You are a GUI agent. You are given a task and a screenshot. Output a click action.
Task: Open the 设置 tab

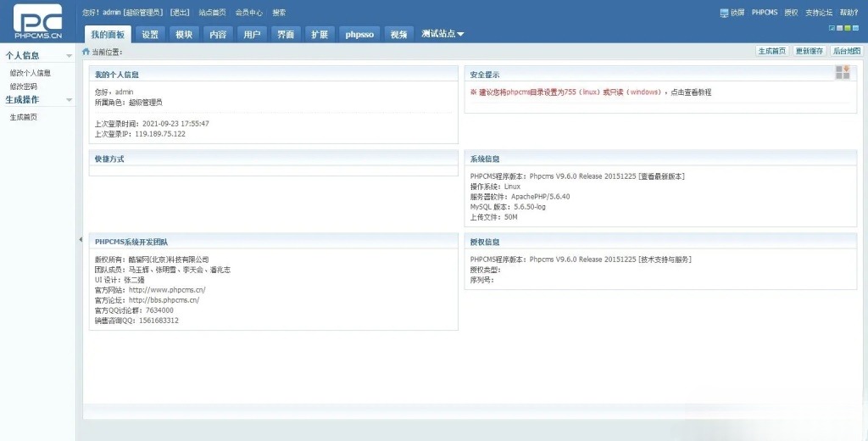[x=150, y=35]
